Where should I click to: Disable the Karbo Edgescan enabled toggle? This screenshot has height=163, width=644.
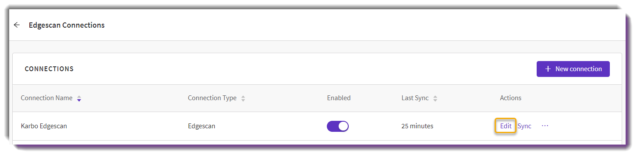[338, 126]
